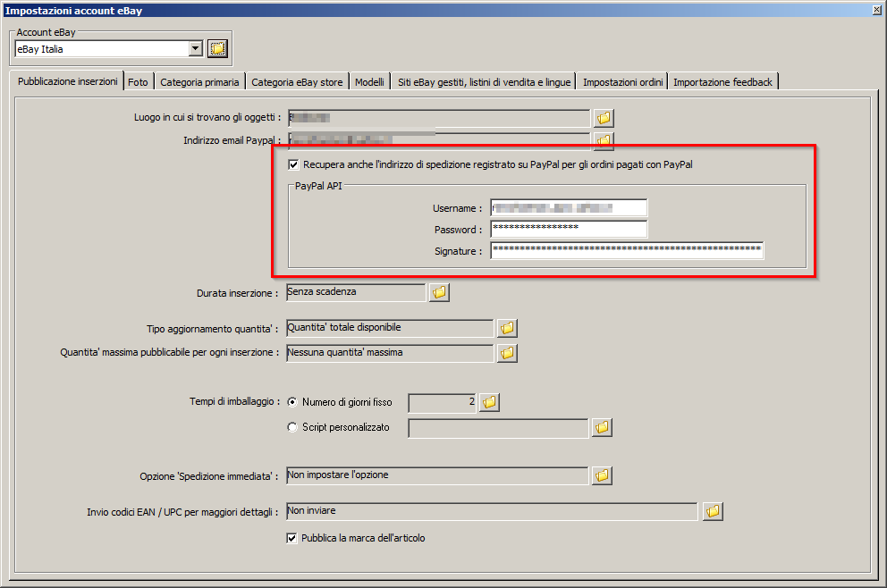Click the Senza scadenza duration field
This screenshot has width=887, height=588.
tap(356, 292)
